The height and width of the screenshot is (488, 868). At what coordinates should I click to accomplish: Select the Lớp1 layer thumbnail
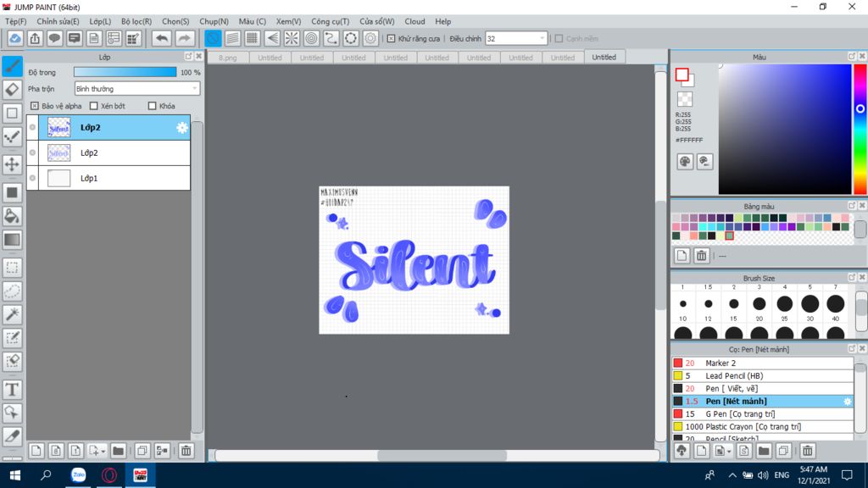click(58, 178)
